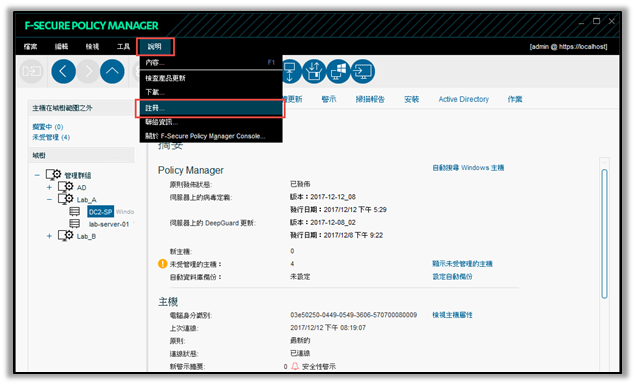Click the Lab_A domain group icon
635x385 pixels.
coord(66,199)
